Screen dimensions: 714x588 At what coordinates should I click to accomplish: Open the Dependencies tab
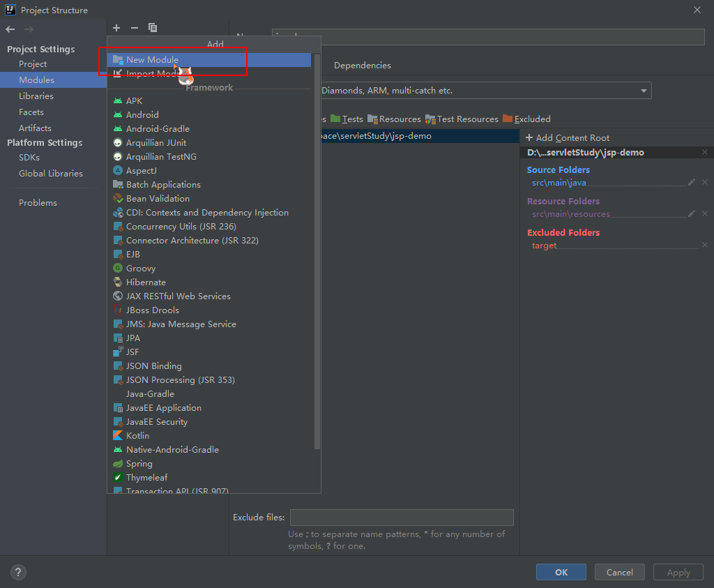coord(363,65)
